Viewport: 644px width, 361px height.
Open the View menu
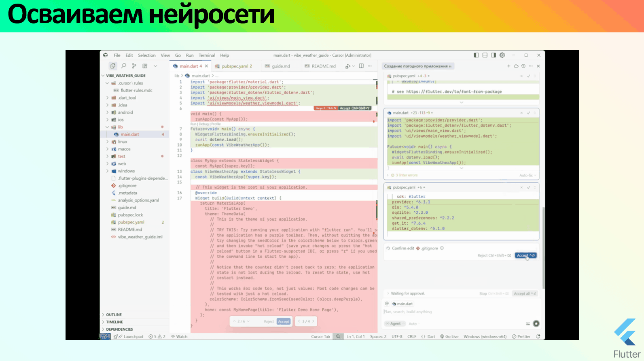165,55
